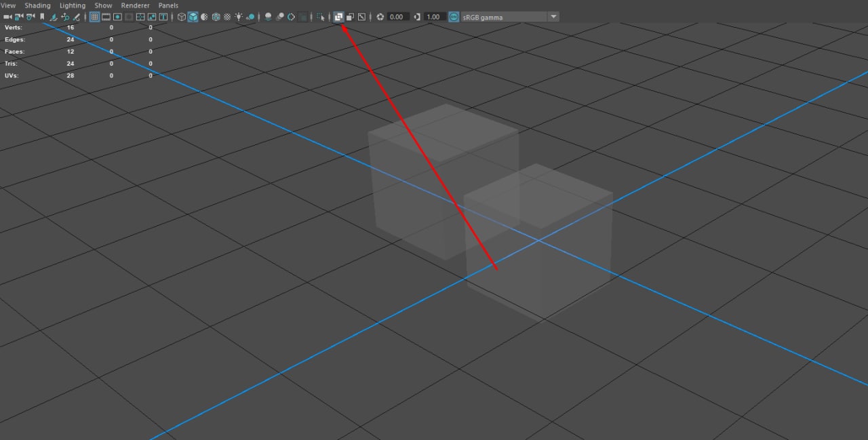Viewport: 868px width, 440px height.
Task: Click the Use All Lights bulb icon
Action: [239, 17]
